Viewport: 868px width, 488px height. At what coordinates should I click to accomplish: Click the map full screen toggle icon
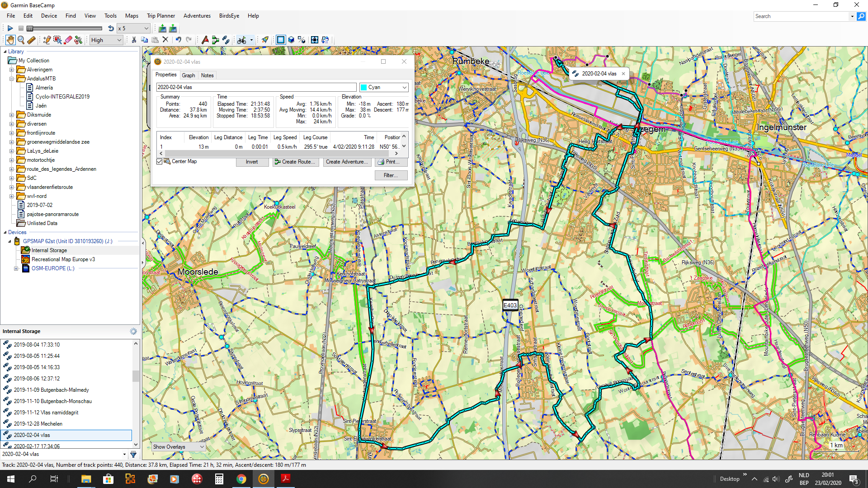pos(315,40)
